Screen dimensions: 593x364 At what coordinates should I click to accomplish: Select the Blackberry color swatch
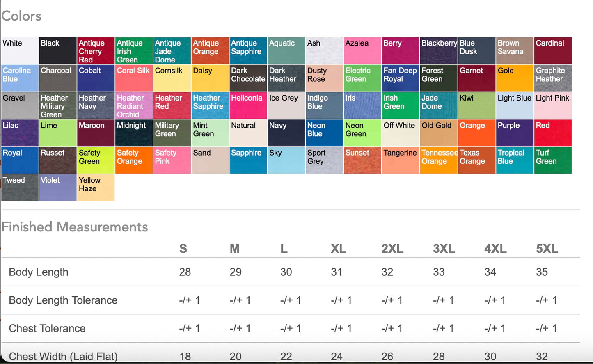(x=439, y=51)
